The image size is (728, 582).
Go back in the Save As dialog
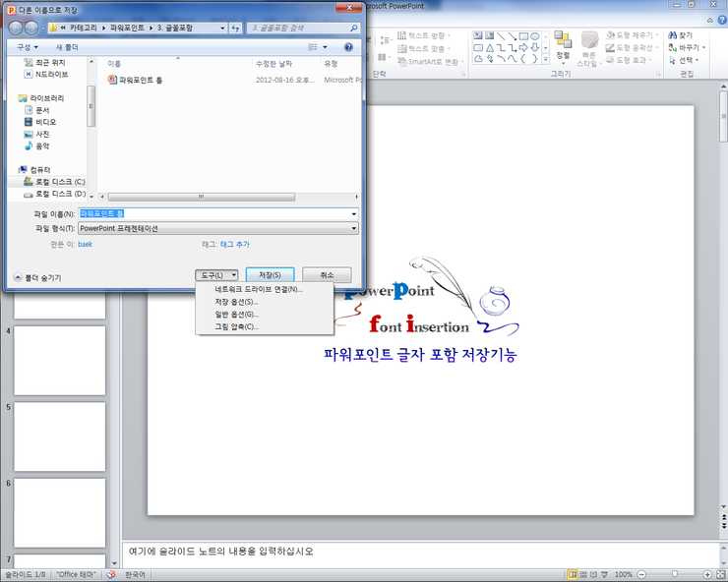tap(16, 29)
